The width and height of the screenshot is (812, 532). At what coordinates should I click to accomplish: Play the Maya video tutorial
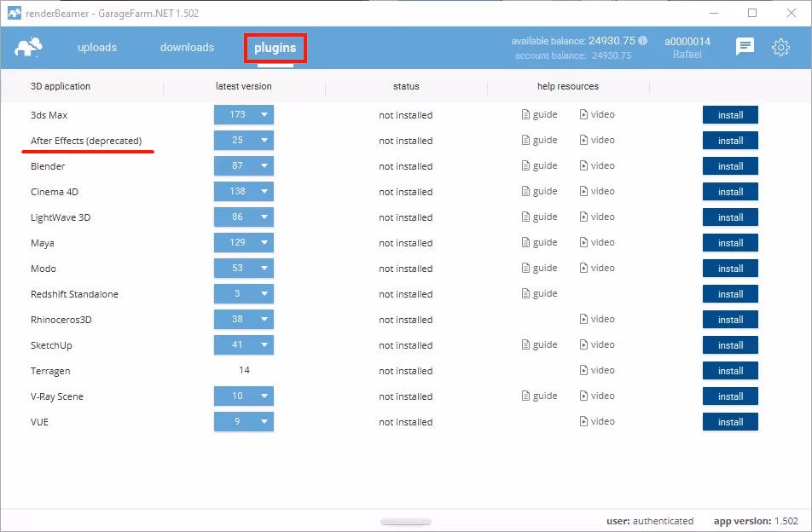597,242
